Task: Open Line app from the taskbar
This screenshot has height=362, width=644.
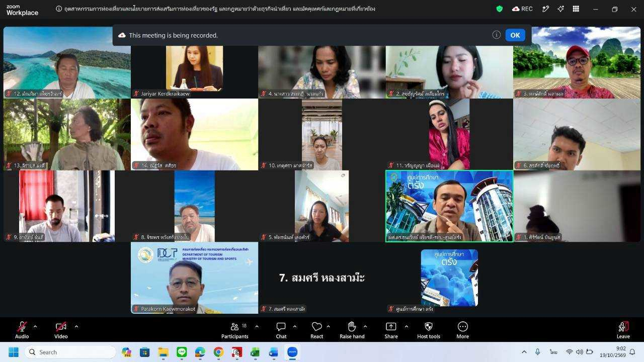Action: click(x=182, y=352)
